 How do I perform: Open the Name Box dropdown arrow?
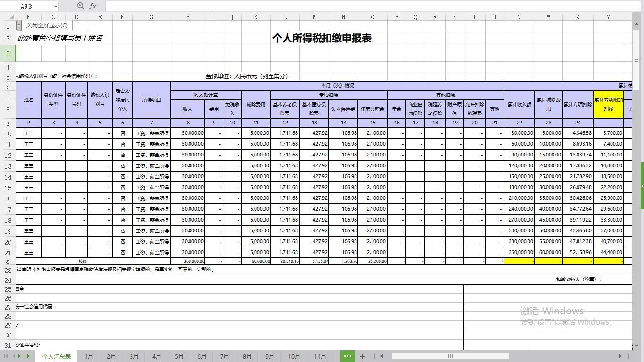click(56, 6)
